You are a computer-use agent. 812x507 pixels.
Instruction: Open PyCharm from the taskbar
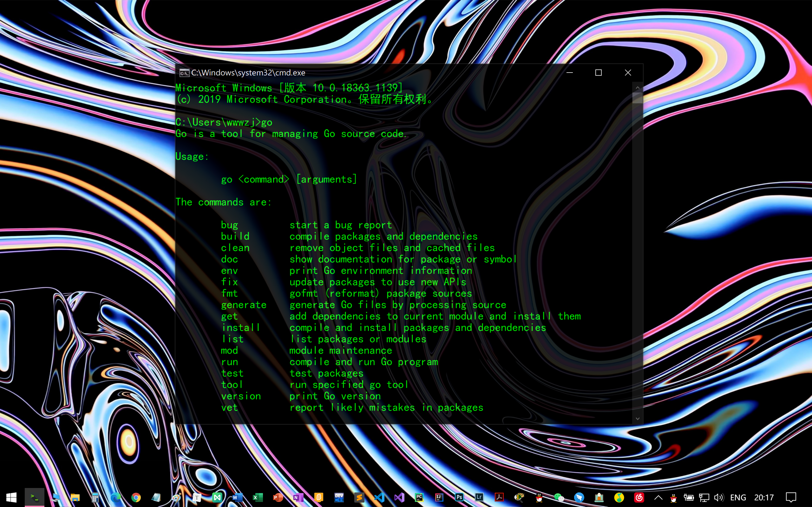[x=419, y=497]
